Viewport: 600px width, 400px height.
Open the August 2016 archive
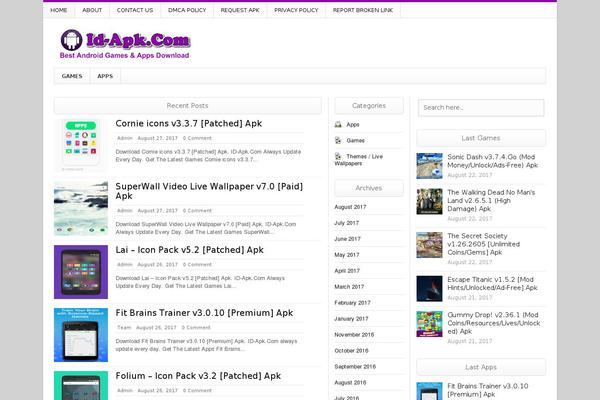[x=350, y=382]
